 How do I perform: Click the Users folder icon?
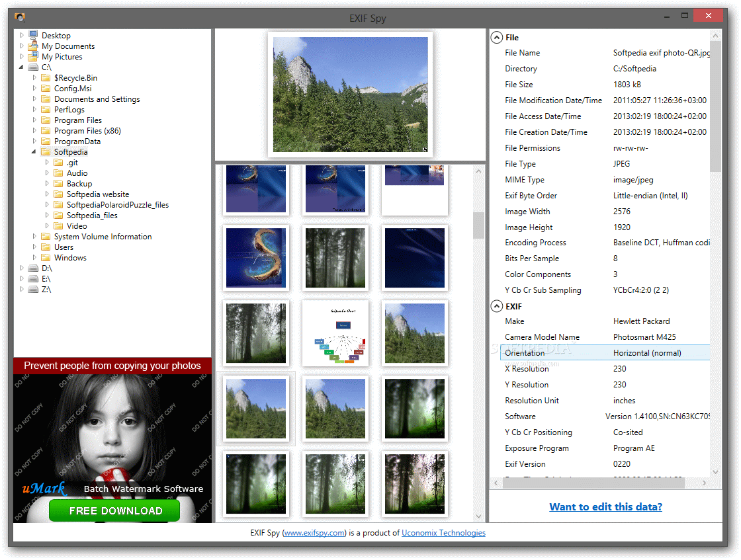[x=46, y=247]
